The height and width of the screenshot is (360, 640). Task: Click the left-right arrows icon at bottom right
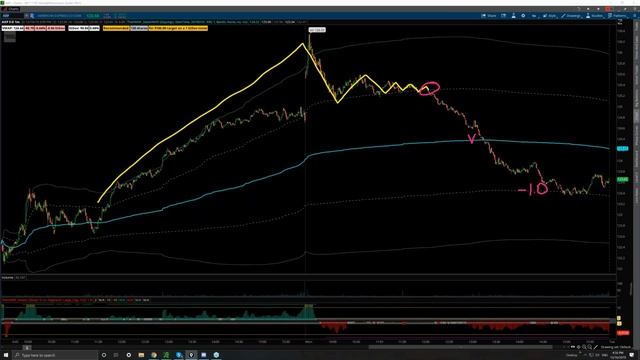point(573,347)
